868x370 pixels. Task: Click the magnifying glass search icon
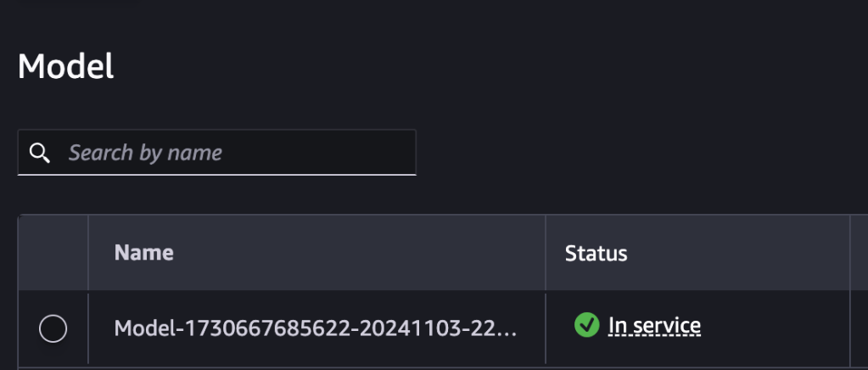point(39,153)
